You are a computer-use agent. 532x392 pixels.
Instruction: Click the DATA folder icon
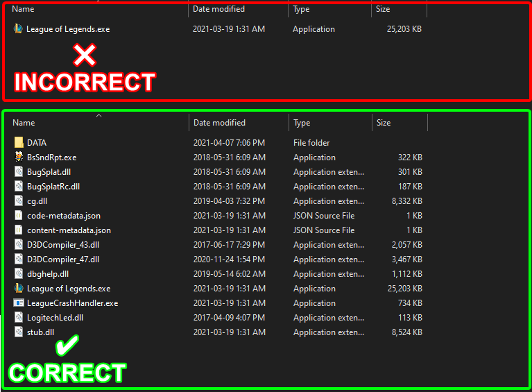click(19, 142)
